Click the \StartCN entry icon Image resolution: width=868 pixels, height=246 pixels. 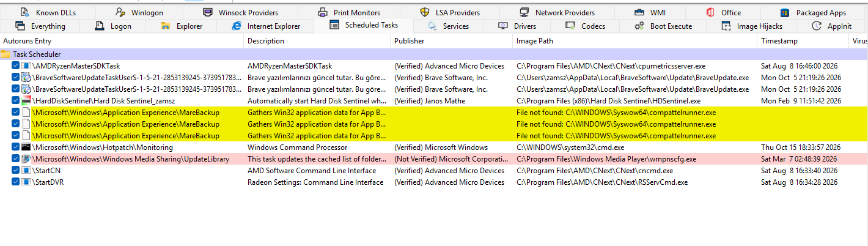click(x=26, y=171)
